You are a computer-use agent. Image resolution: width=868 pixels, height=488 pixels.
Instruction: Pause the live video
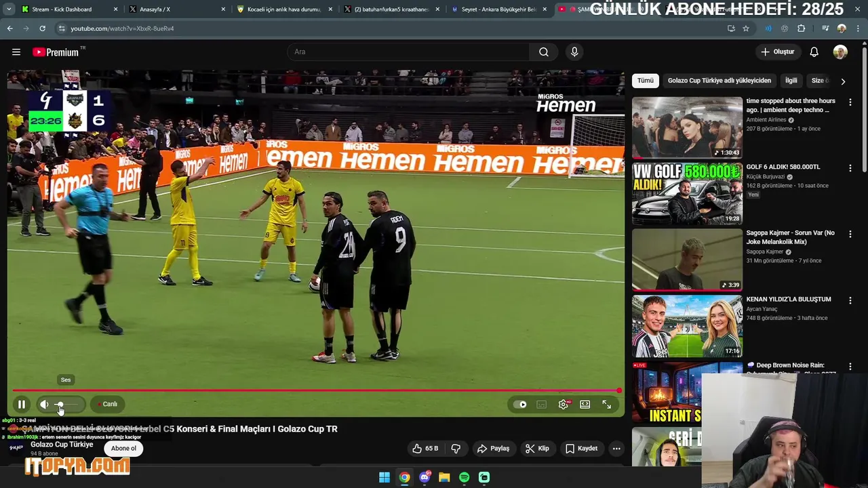(22, 405)
